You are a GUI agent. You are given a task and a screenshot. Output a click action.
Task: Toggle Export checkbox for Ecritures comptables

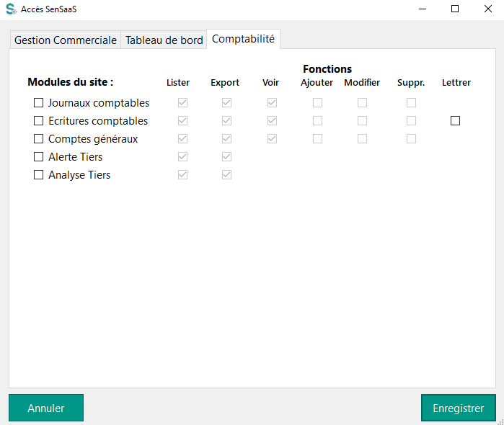pos(226,121)
